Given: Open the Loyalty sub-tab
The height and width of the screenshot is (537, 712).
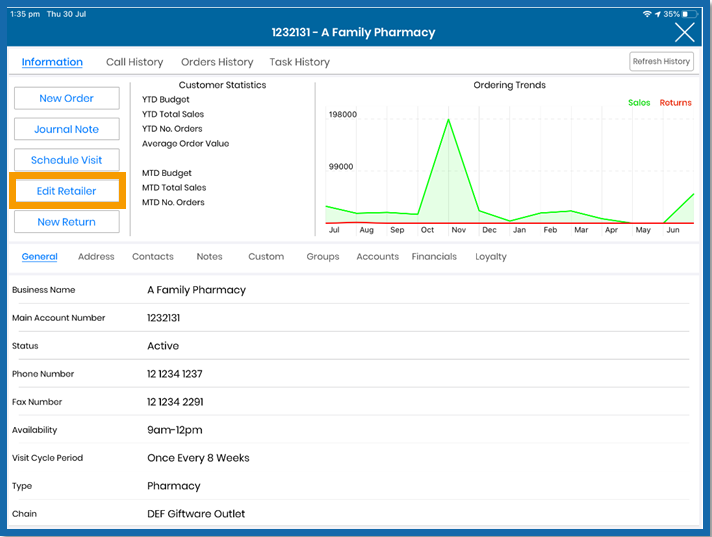Looking at the screenshot, I should (x=491, y=256).
